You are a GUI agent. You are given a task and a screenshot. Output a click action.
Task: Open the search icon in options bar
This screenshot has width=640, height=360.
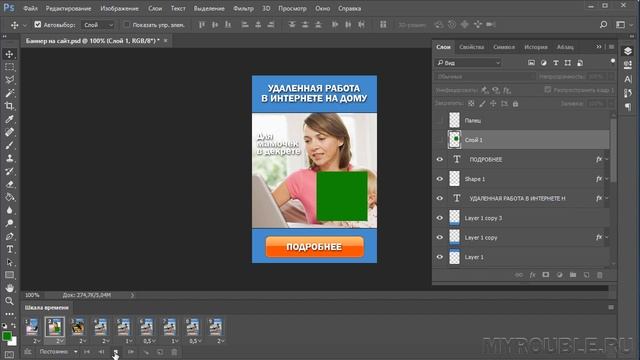pos(603,25)
